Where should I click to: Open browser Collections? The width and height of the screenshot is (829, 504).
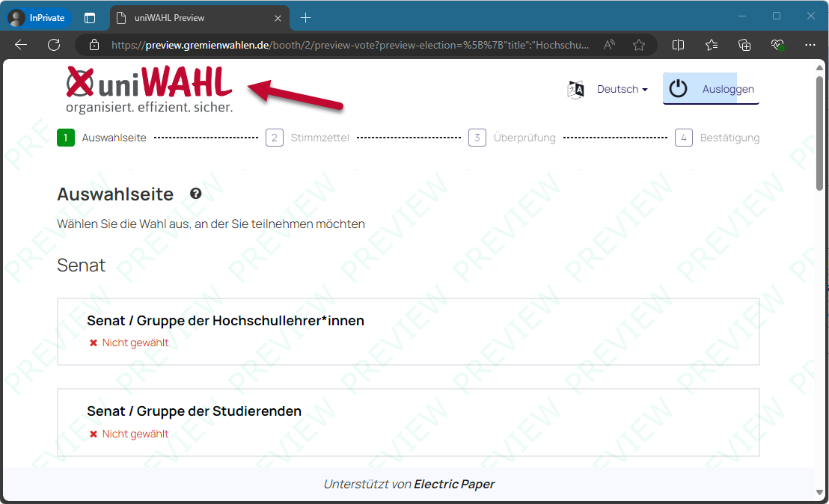pyautogui.click(x=744, y=45)
